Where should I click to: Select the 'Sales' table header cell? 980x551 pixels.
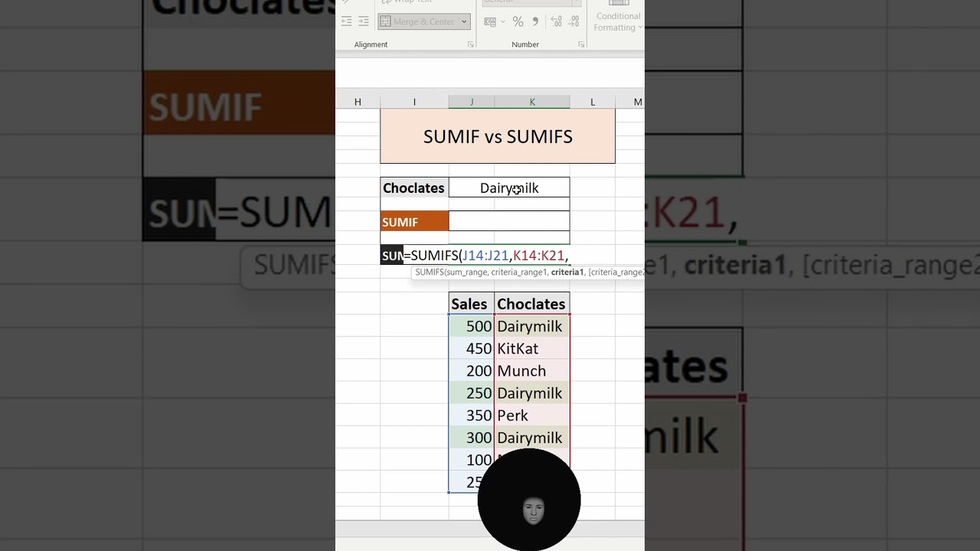472,304
